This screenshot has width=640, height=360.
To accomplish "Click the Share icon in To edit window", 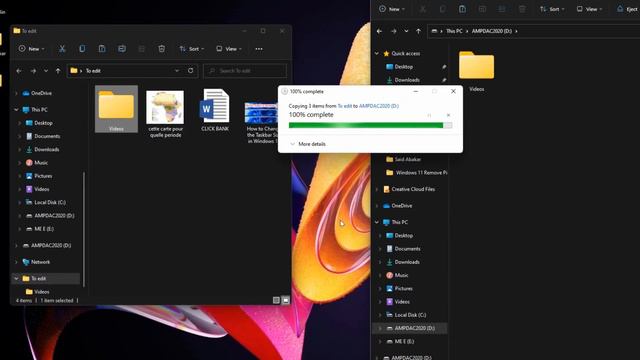I will point(142,49).
